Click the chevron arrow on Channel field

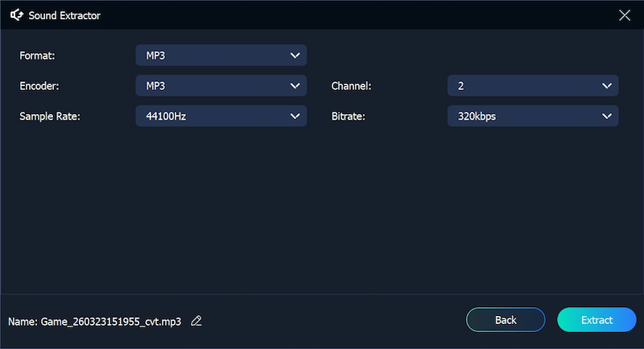605,85
